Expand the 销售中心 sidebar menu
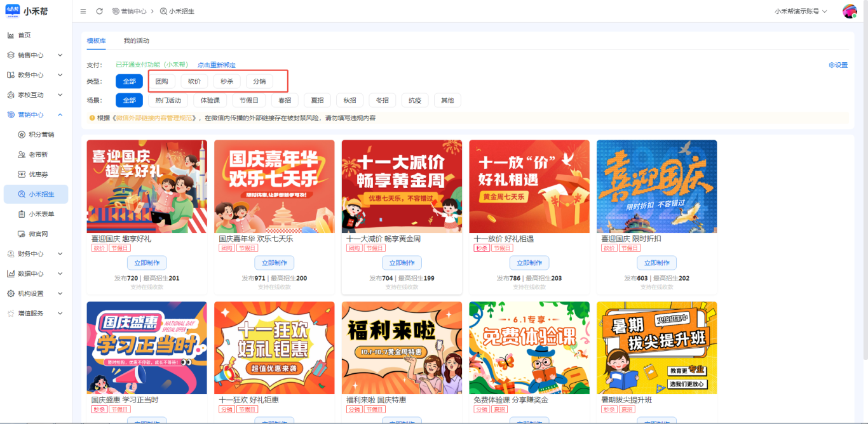This screenshot has width=868, height=424. tap(36, 55)
